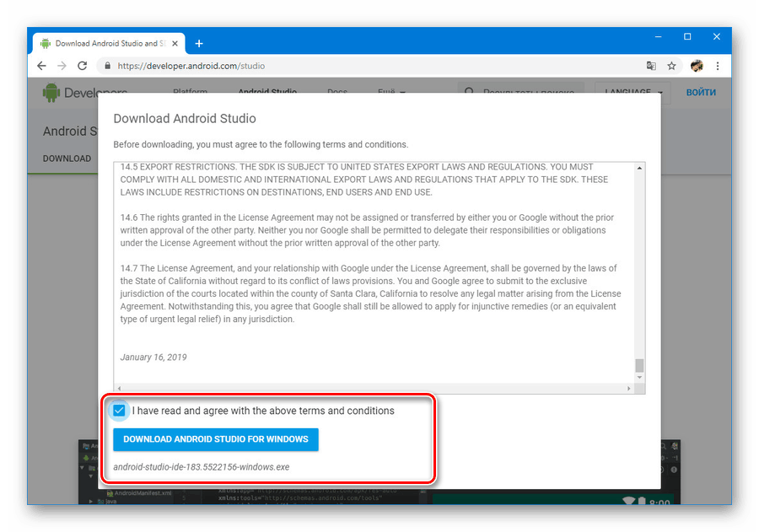Viewport: 759px width, 532px height.
Task: Bookmark page with the star icon
Action: pyautogui.click(x=671, y=66)
